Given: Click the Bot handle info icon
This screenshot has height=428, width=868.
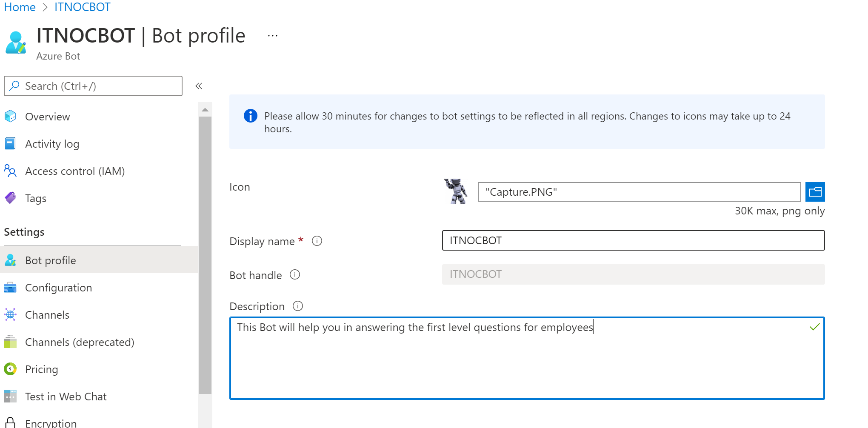Looking at the screenshot, I should coord(295,275).
